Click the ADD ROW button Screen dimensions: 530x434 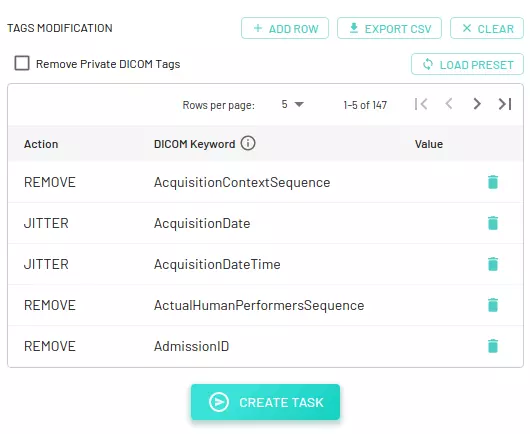(285, 28)
